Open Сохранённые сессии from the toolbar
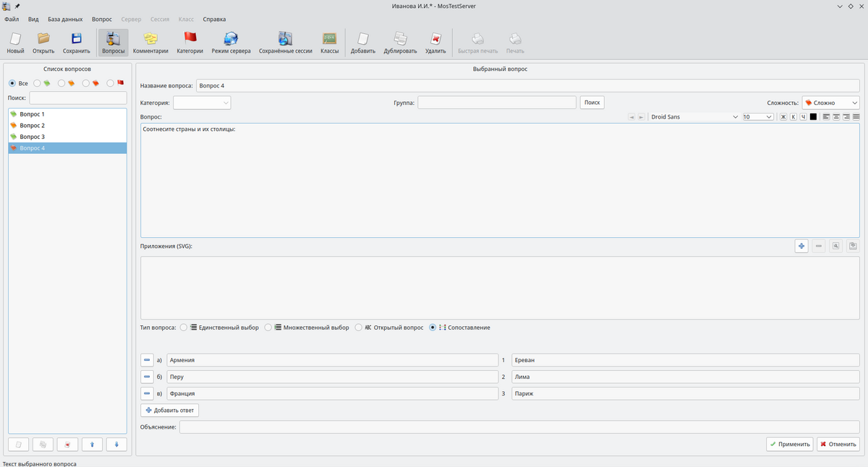 point(285,43)
